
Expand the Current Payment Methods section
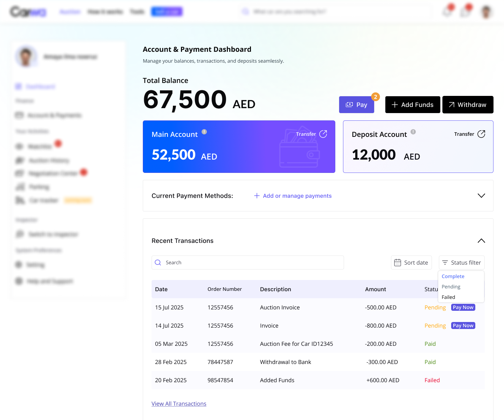tap(481, 196)
